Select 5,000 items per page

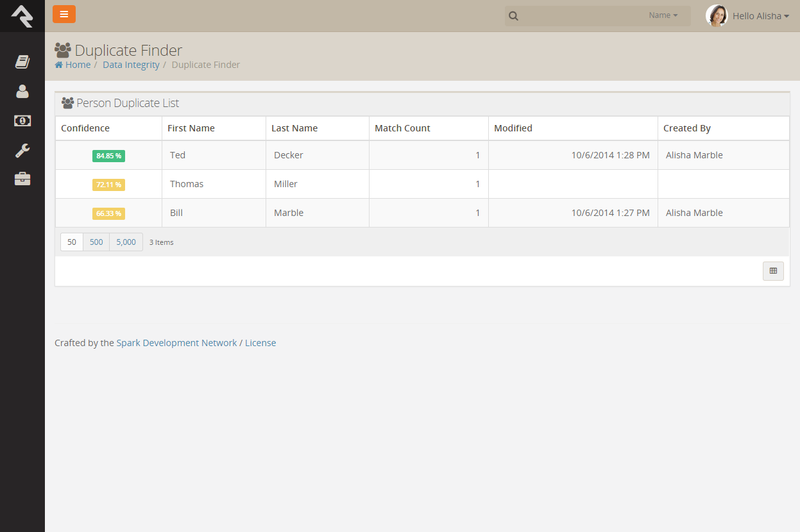click(x=126, y=242)
